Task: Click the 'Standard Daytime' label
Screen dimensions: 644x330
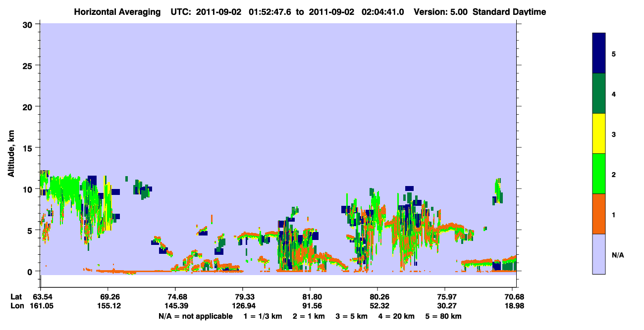Action: coord(509,12)
